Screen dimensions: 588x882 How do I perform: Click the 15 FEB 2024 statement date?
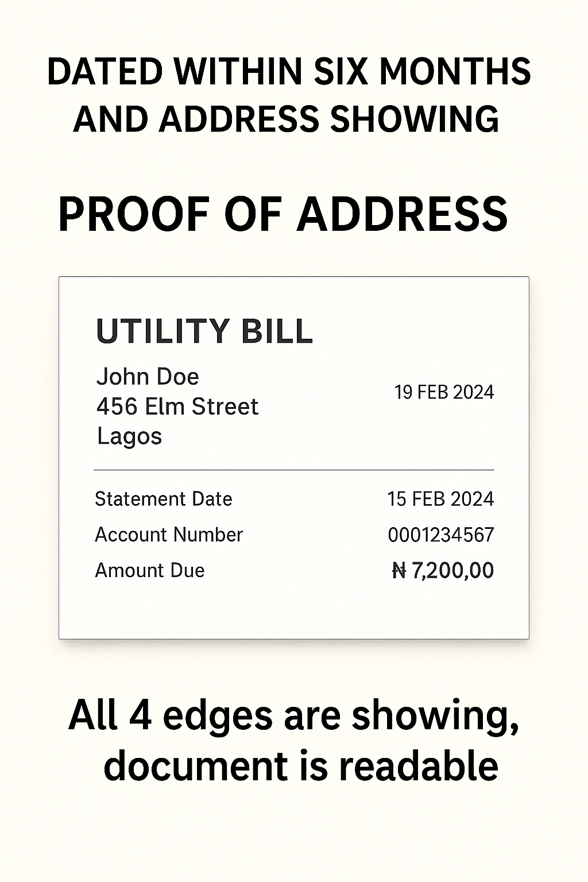coord(440,499)
